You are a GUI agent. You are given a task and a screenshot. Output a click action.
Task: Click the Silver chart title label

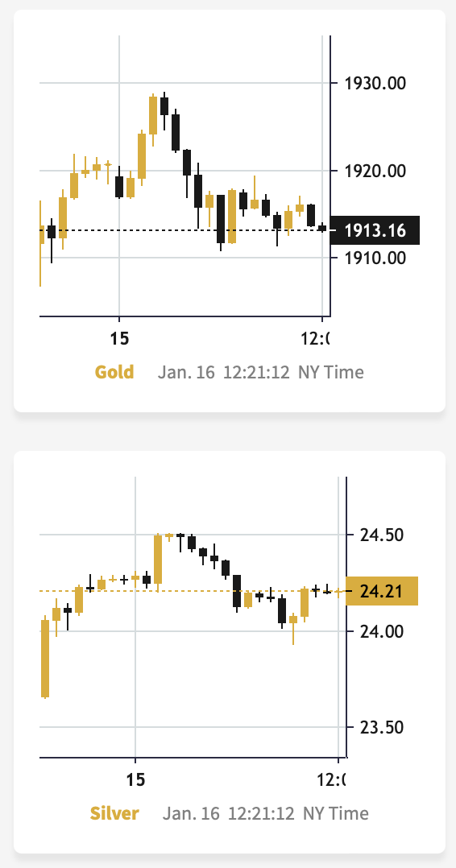click(114, 813)
